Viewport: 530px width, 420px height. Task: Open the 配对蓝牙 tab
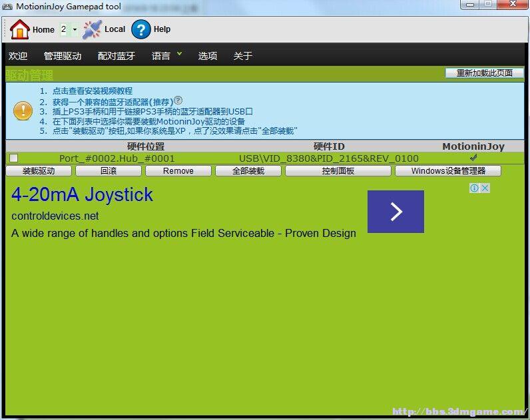[117, 56]
